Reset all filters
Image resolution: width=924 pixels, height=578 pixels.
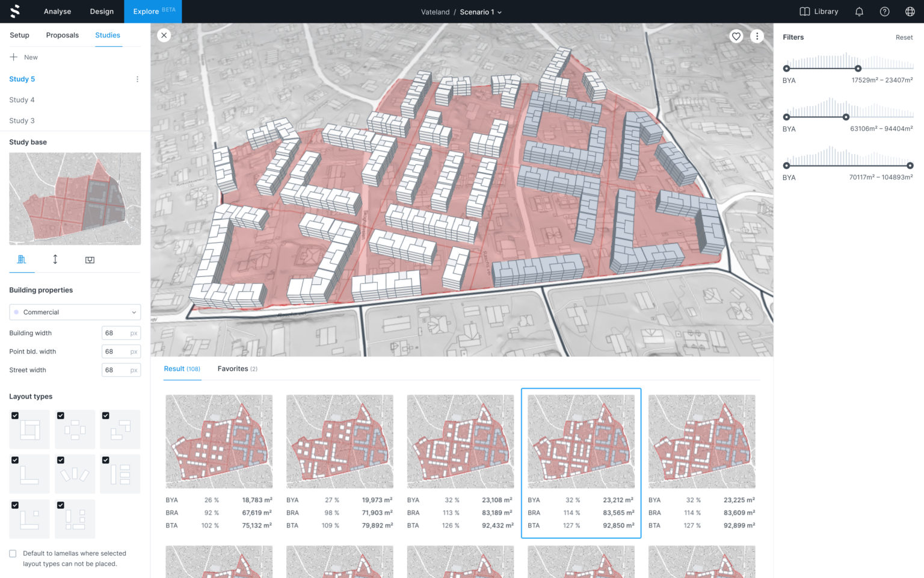[x=904, y=37]
